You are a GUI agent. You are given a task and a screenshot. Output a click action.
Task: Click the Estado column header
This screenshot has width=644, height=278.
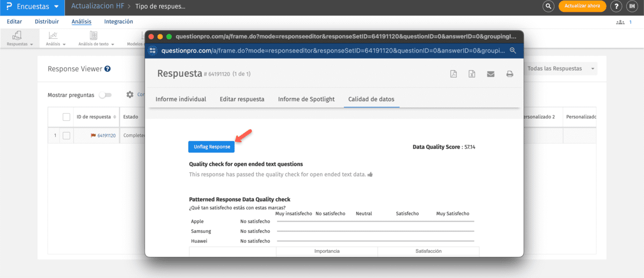(x=130, y=116)
